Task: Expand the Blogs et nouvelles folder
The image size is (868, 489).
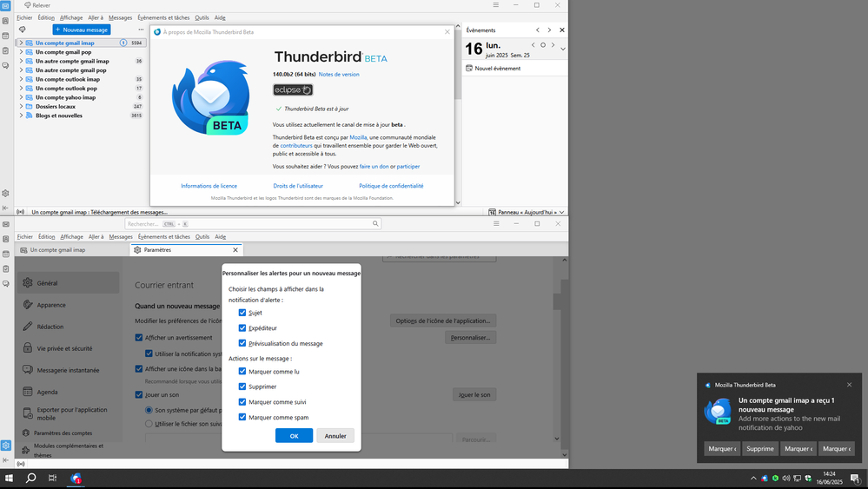Action: [22, 116]
